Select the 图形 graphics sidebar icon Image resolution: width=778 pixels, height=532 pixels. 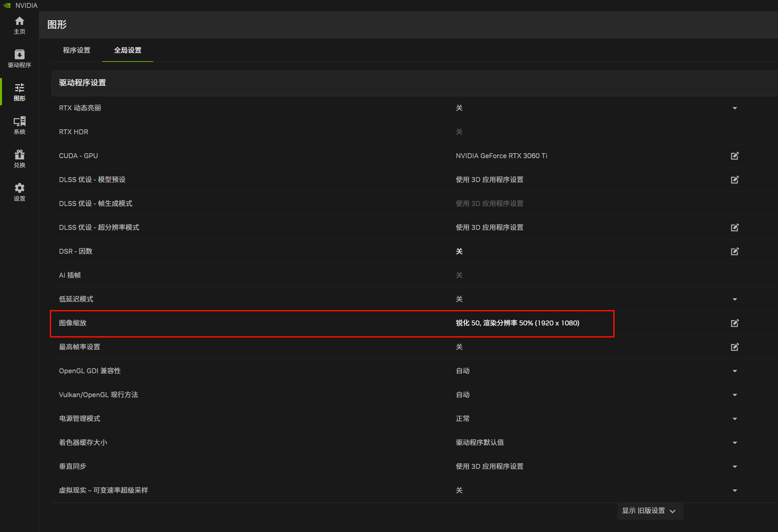(19, 92)
